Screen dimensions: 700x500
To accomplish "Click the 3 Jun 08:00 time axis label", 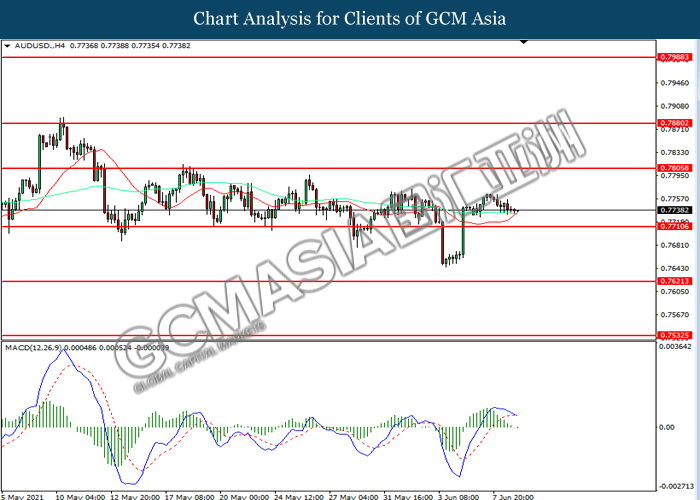I will click(x=458, y=496).
